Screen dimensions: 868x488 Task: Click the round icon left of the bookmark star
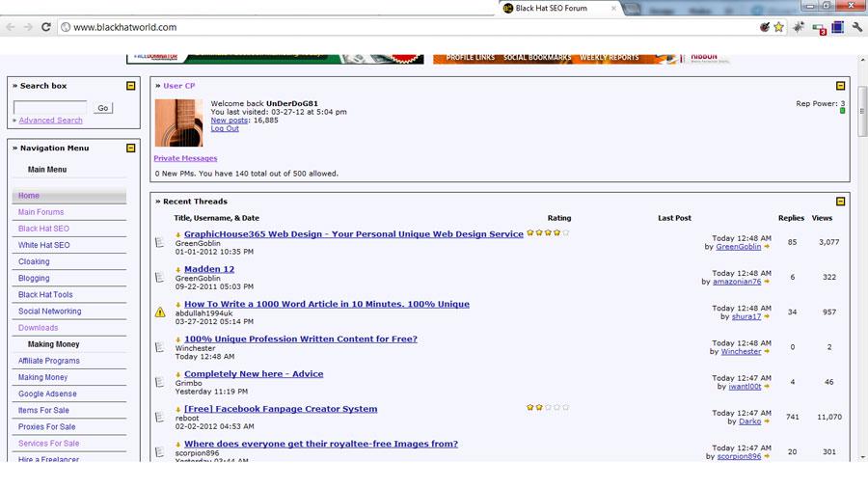click(x=765, y=27)
